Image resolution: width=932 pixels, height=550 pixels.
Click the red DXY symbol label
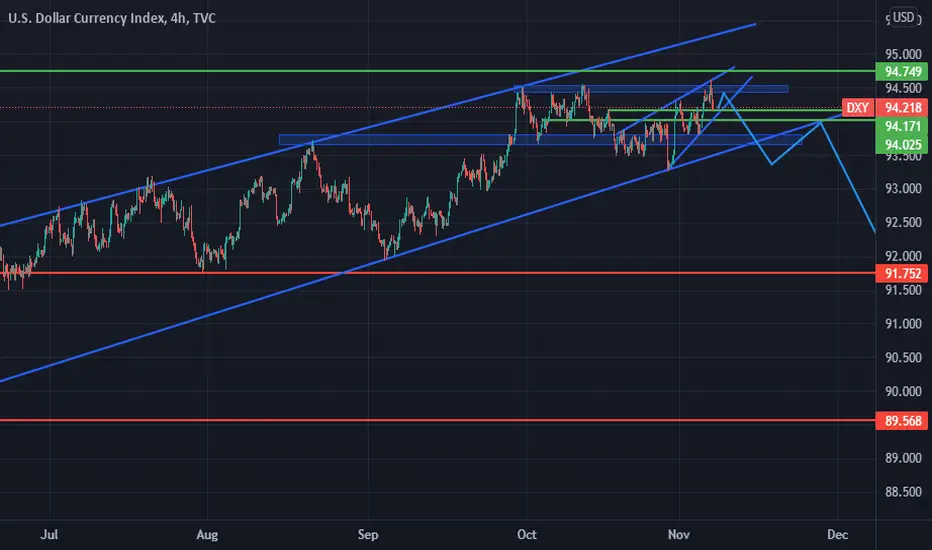(x=857, y=108)
